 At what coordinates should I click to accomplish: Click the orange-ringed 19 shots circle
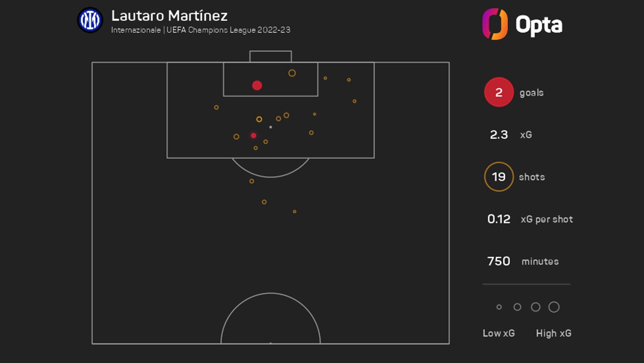(499, 177)
